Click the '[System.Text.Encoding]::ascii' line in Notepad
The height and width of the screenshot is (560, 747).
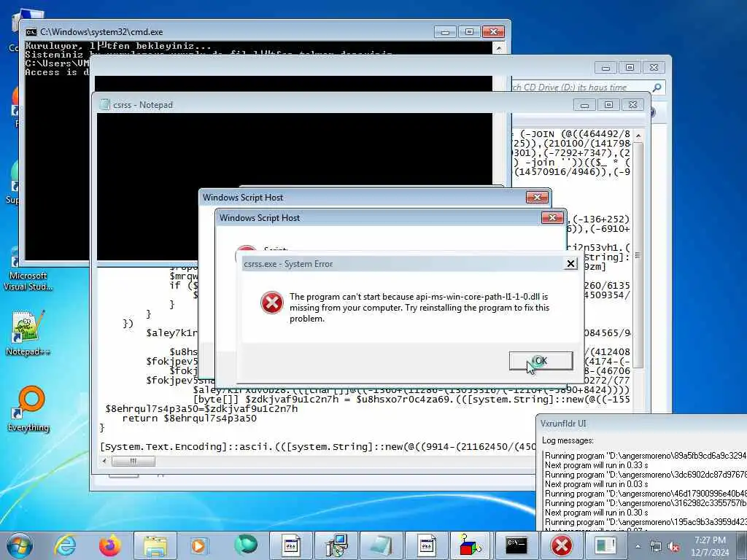[317, 447]
